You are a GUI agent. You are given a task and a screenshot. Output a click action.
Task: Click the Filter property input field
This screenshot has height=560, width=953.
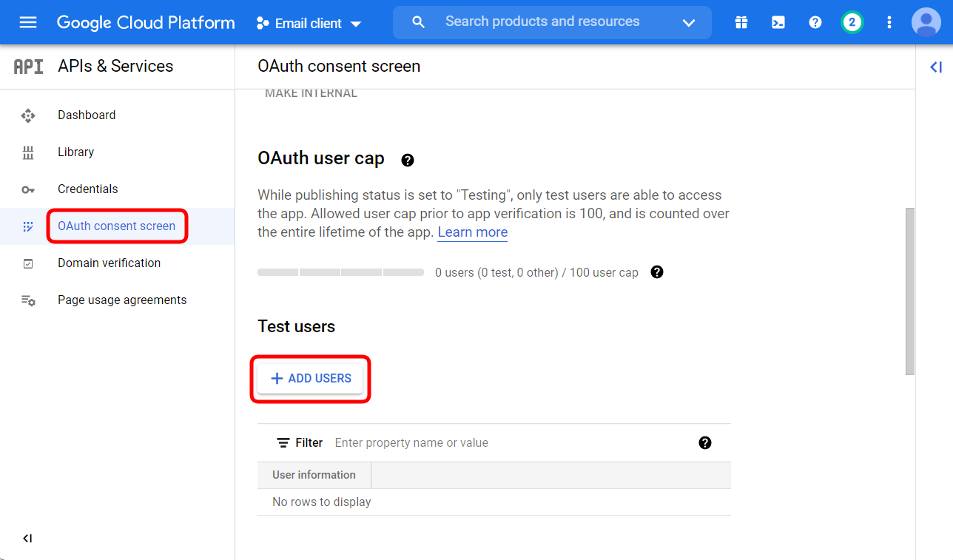coord(511,442)
